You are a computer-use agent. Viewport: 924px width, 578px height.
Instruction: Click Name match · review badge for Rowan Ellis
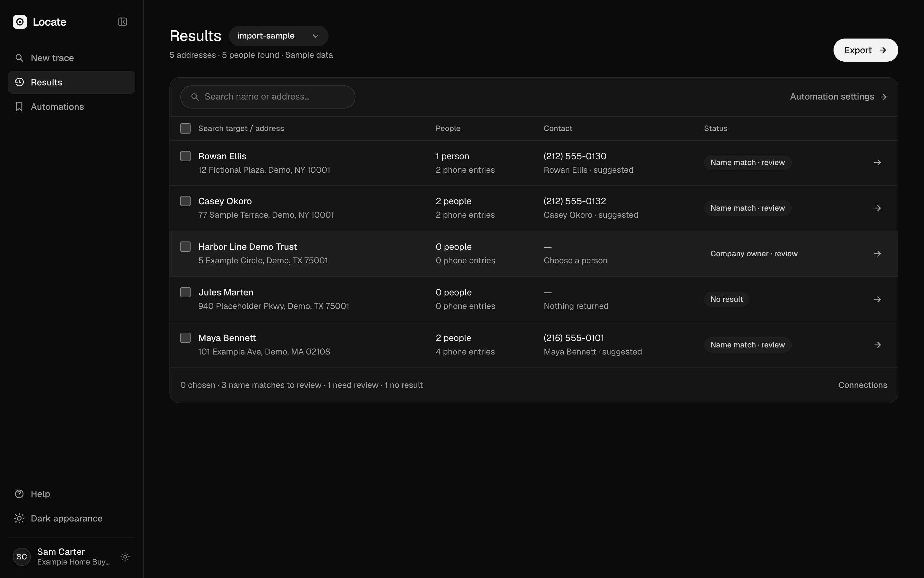coord(747,162)
